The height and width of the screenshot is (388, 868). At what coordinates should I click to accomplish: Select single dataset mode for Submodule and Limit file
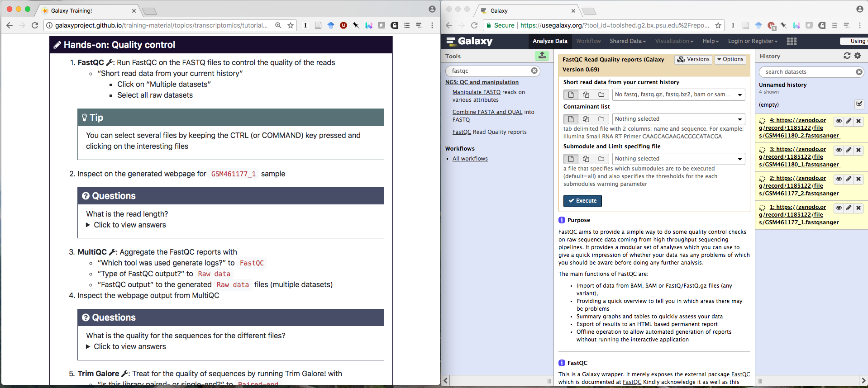coord(571,159)
